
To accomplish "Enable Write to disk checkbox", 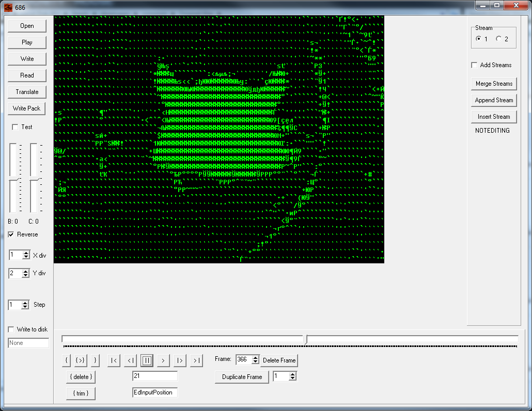I will 11,329.
